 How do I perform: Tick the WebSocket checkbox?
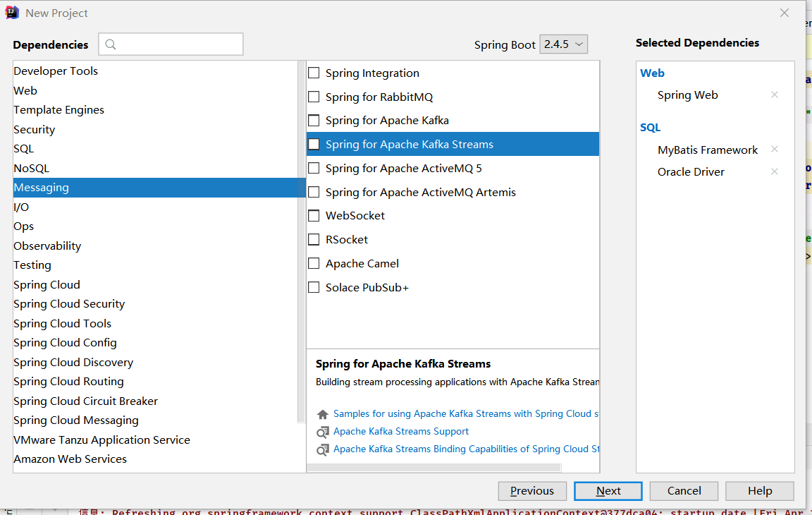pyautogui.click(x=314, y=216)
